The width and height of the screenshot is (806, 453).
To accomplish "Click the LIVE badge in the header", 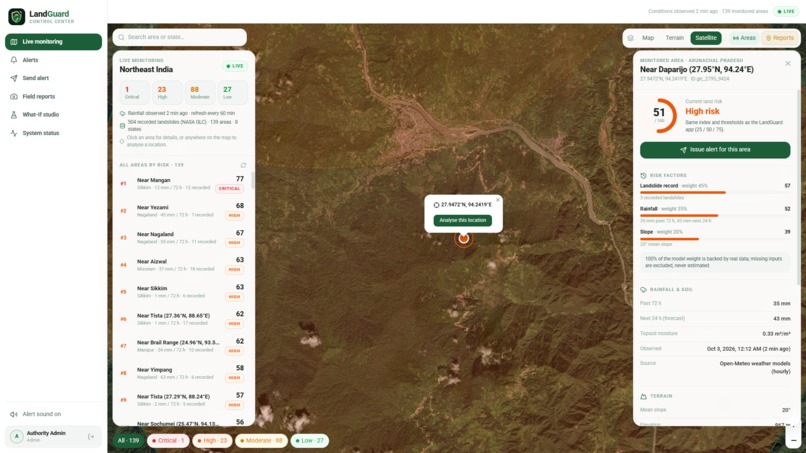I will point(786,11).
